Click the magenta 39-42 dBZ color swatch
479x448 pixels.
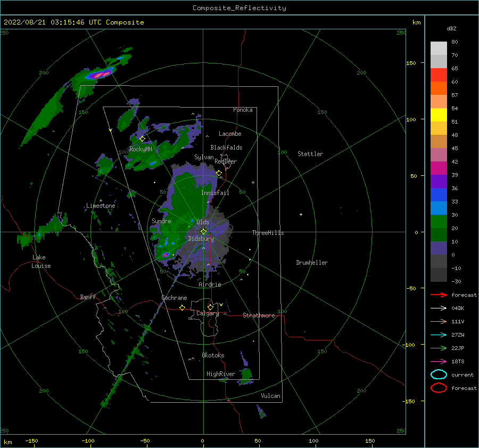click(x=439, y=168)
